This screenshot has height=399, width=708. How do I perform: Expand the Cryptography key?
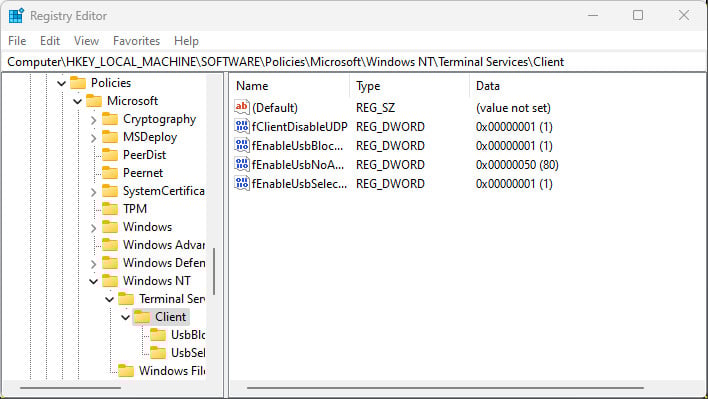pyautogui.click(x=93, y=120)
